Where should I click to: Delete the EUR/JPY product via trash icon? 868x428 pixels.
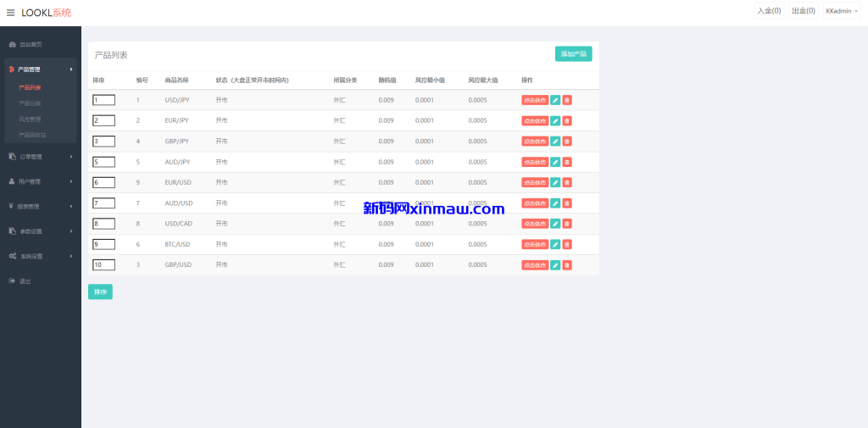pos(567,120)
